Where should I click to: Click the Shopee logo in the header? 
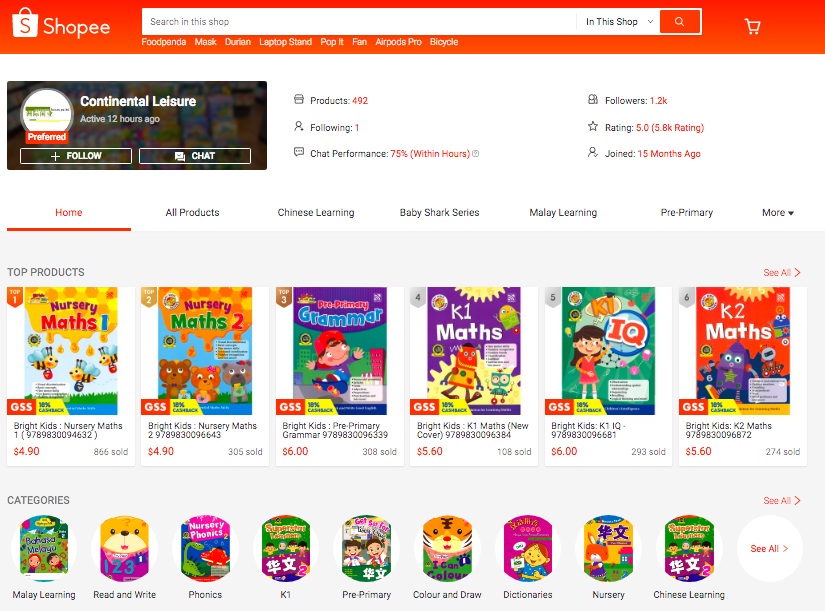(61, 24)
